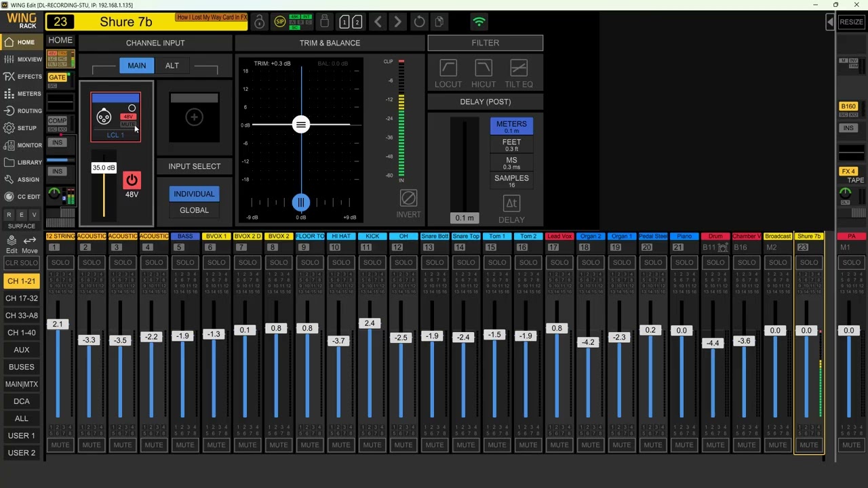Choose the CH 17-32 layer button
Image resolution: width=868 pixels, height=488 pixels.
coord(22,298)
